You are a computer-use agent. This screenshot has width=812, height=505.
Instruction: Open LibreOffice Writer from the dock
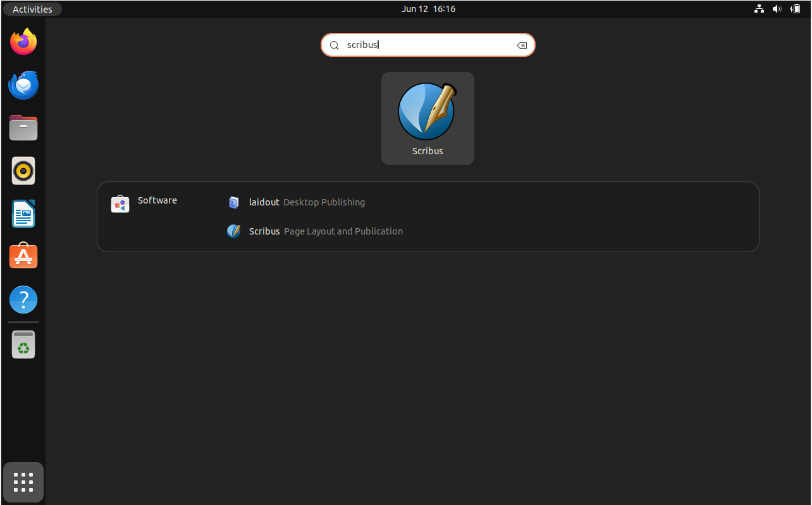click(x=23, y=214)
